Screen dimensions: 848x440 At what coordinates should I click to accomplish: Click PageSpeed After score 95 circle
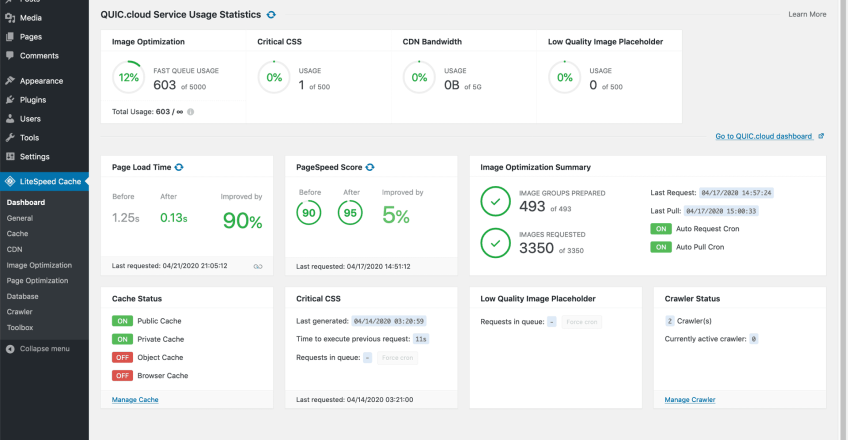point(350,213)
